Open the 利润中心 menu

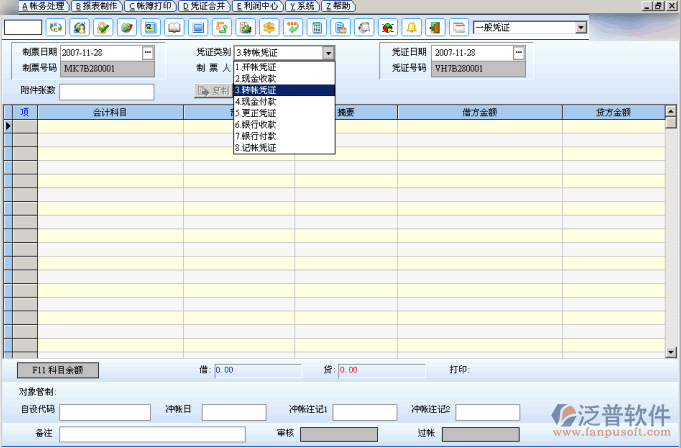pyautogui.click(x=255, y=6)
